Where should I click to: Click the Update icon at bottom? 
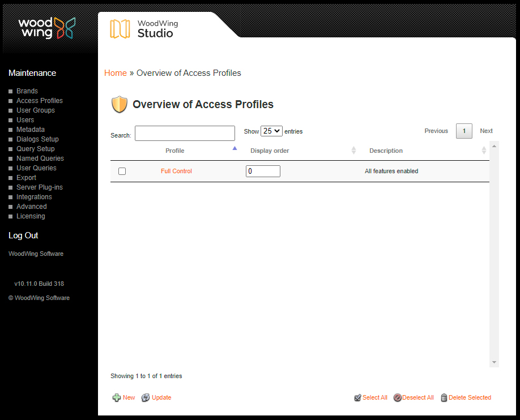pos(146,398)
